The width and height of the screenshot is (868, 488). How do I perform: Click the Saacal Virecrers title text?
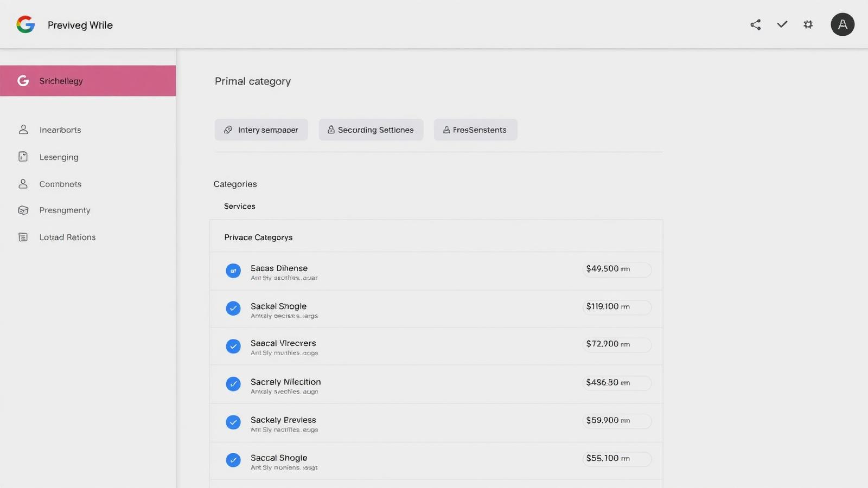point(283,343)
